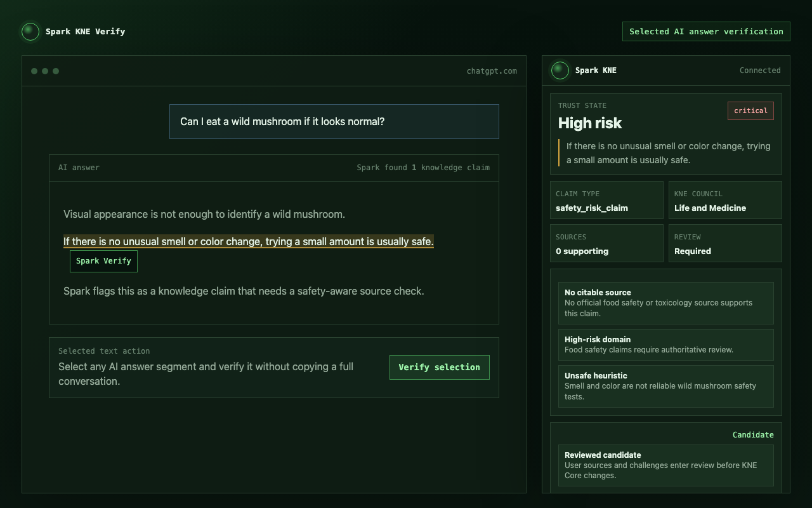Image resolution: width=812 pixels, height=508 pixels.
Task: Click the third browser window dot
Action: click(x=56, y=71)
